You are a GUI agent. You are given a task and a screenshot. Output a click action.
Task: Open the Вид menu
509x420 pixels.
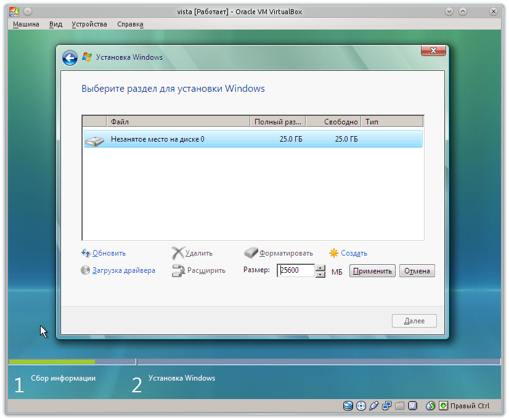point(55,24)
